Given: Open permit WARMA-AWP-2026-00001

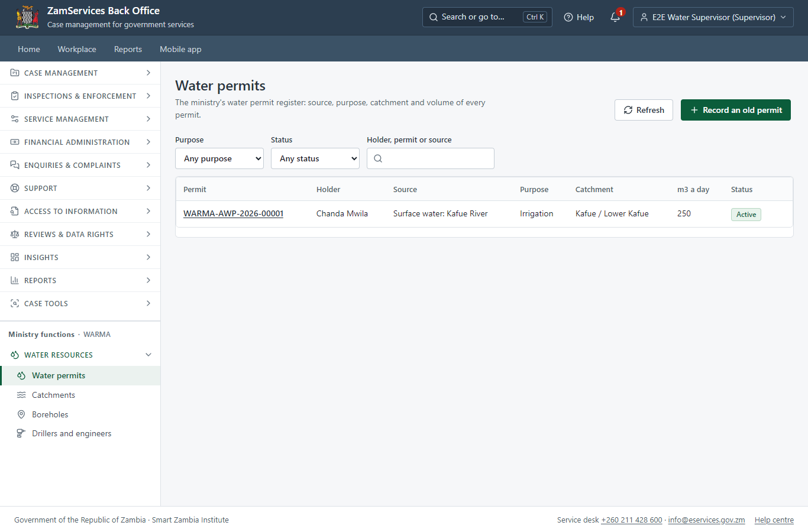Looking at the screenshot, I should 233,213.
